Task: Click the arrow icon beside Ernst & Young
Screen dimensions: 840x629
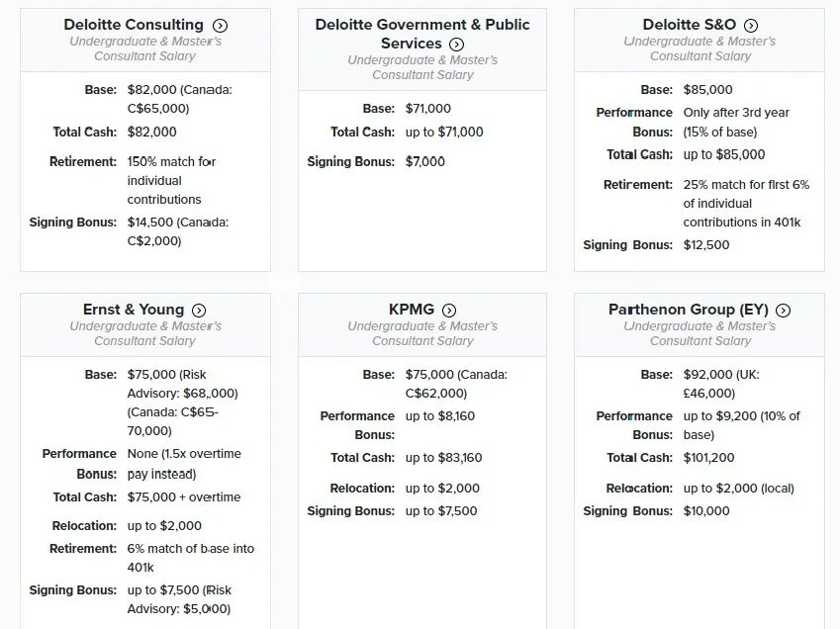Action: 199,311
